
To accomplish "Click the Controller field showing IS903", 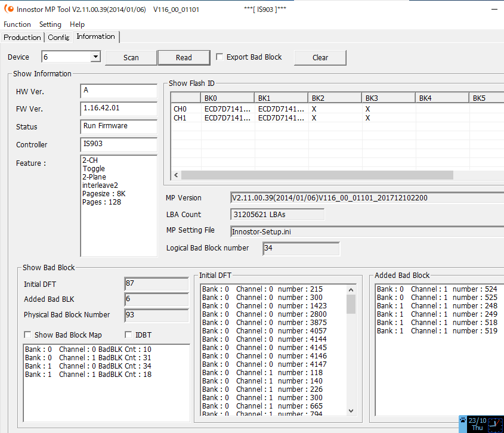I will tap(119, 145).
